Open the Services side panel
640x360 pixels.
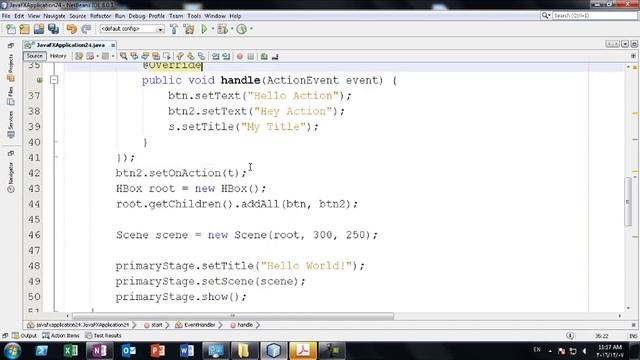point(11,125)
